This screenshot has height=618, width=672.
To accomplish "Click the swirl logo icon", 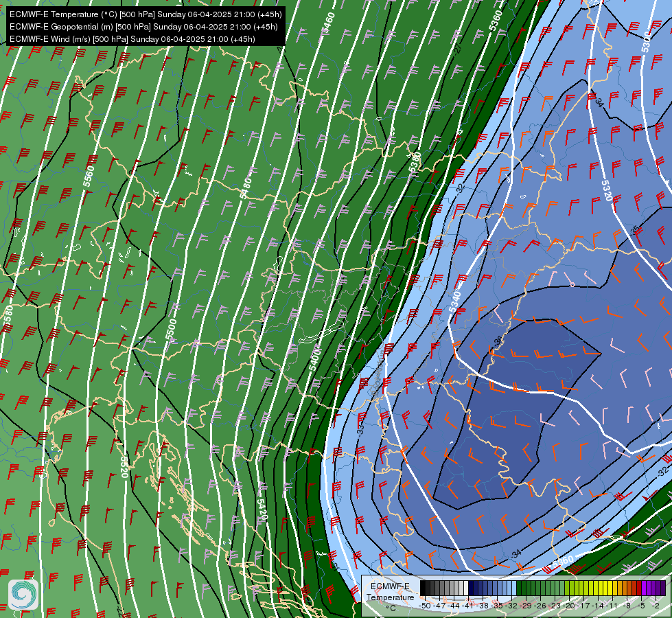I will click(x=23, y=595).
